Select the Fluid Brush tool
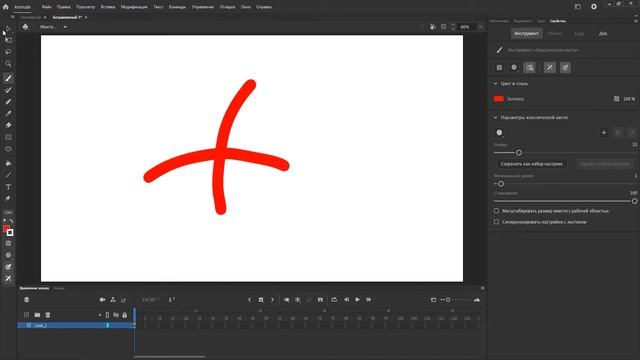The image size is (640, 360). [x=8, y=90]
